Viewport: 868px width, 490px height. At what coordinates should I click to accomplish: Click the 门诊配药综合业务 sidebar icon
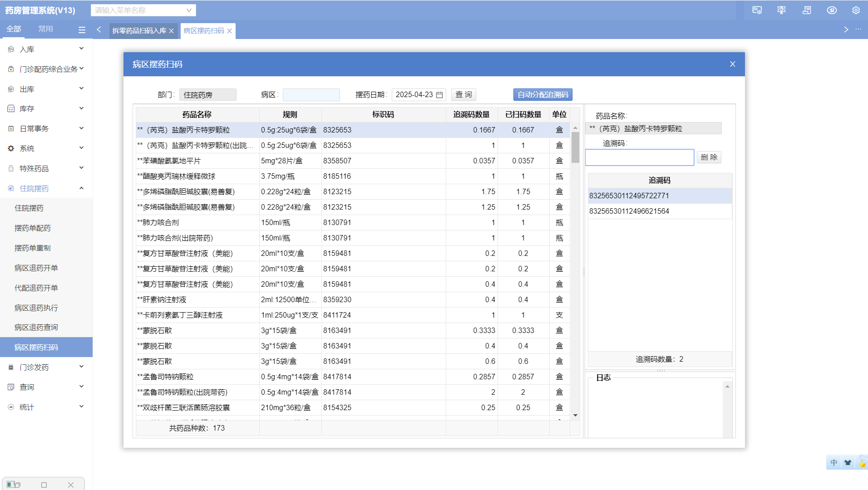[x=11, y=69]
